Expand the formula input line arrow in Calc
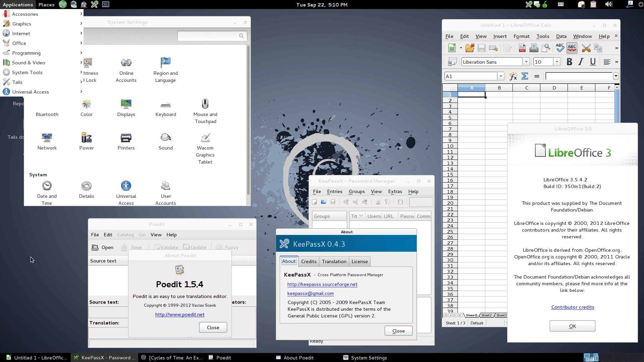644x362 pixels. point(616,76)
